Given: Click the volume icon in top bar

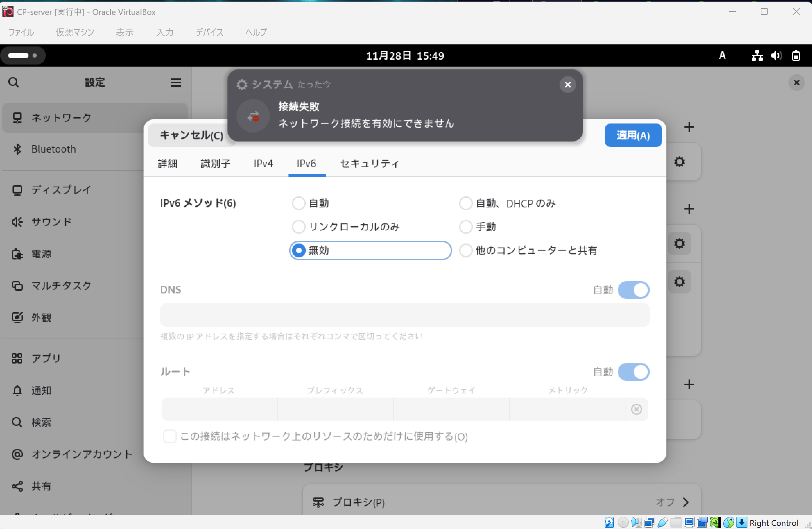Looking at the screenshot, I should [776, 56].
